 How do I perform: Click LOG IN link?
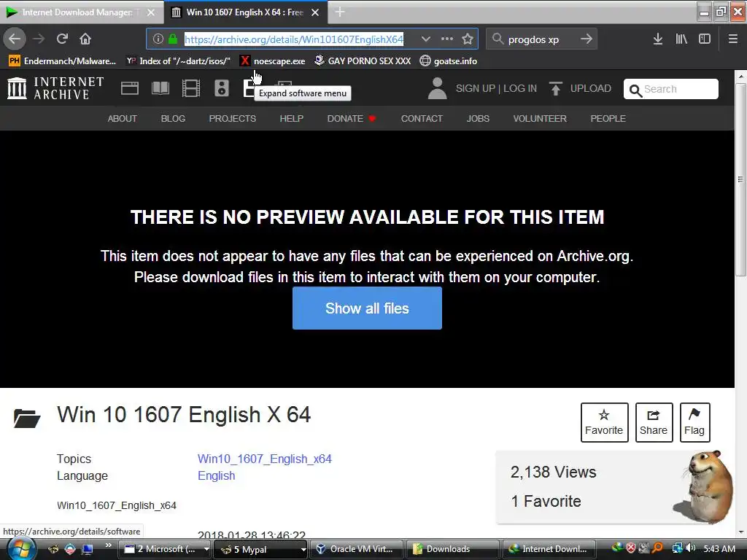519,88
